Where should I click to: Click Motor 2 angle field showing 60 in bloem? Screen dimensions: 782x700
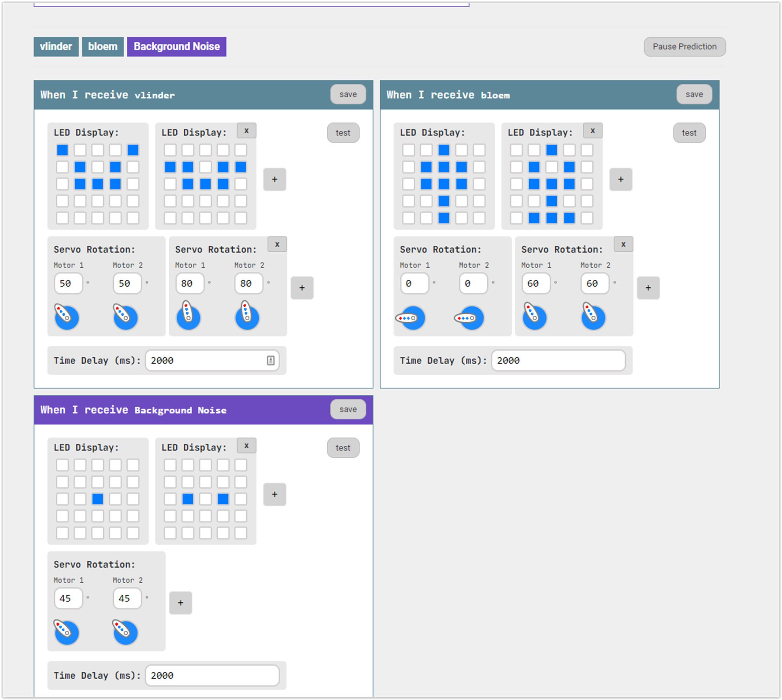[594, 283]
